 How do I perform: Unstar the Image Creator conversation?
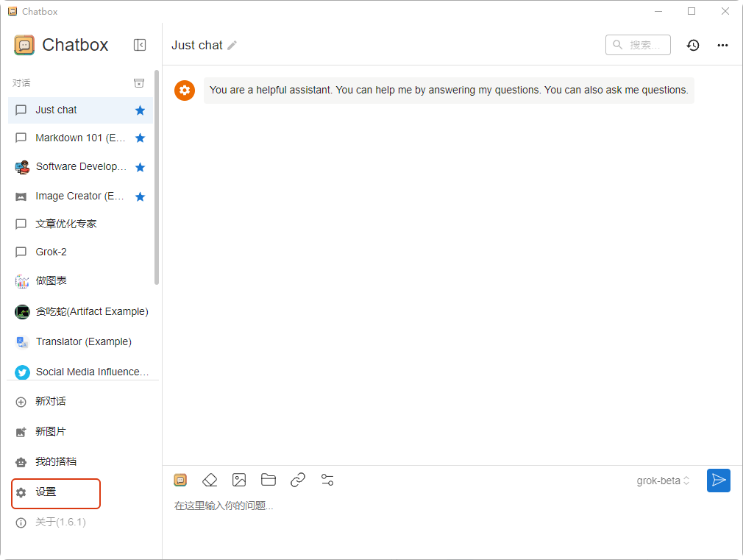pyautogui.click(x=140, y=196)
